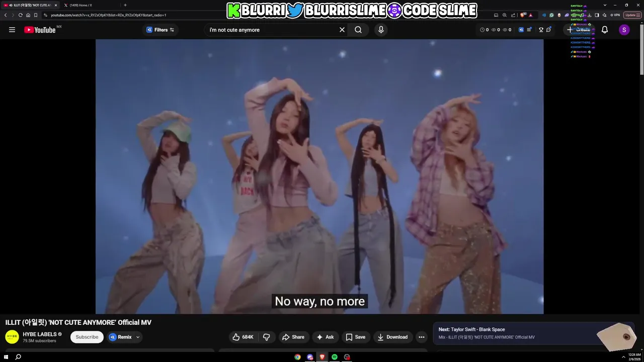Open the vidIQ list icon with blue dot

click(529, 30)
